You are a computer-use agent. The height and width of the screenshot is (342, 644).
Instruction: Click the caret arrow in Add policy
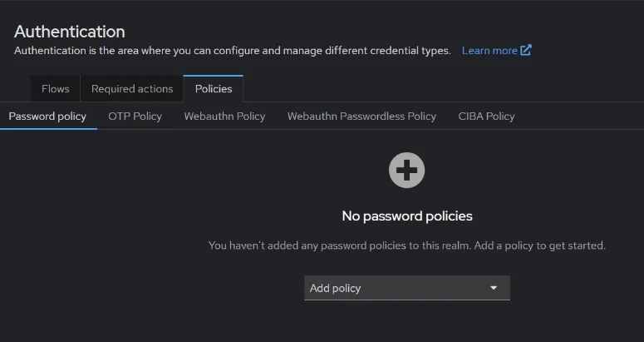click(494, 288)
